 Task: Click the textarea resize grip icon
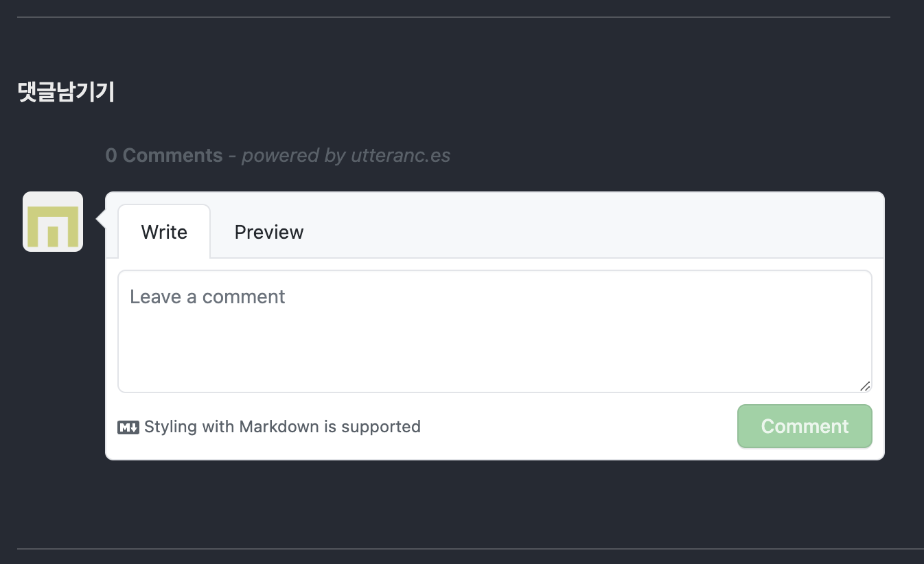click(865, 386)
